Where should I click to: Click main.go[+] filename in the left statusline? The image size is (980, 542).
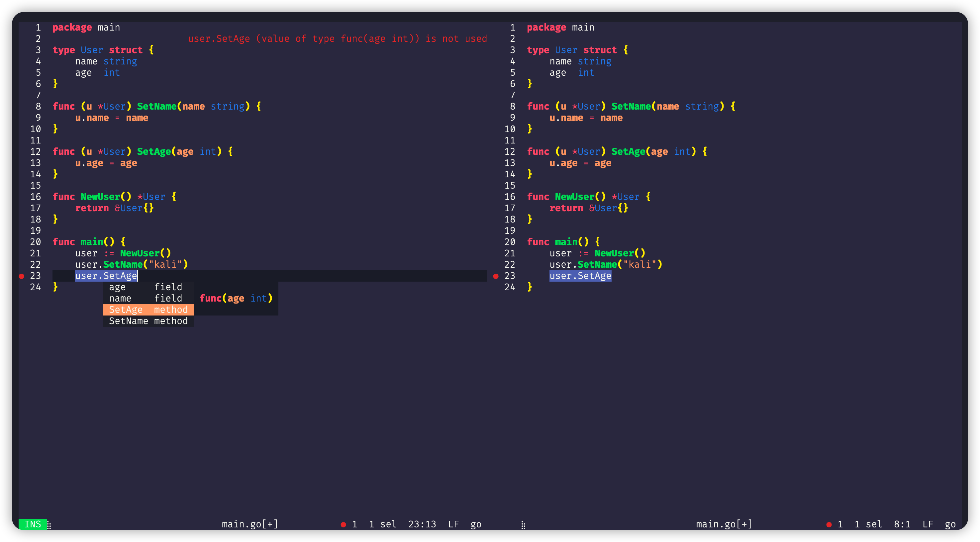(x=249, y=524)
